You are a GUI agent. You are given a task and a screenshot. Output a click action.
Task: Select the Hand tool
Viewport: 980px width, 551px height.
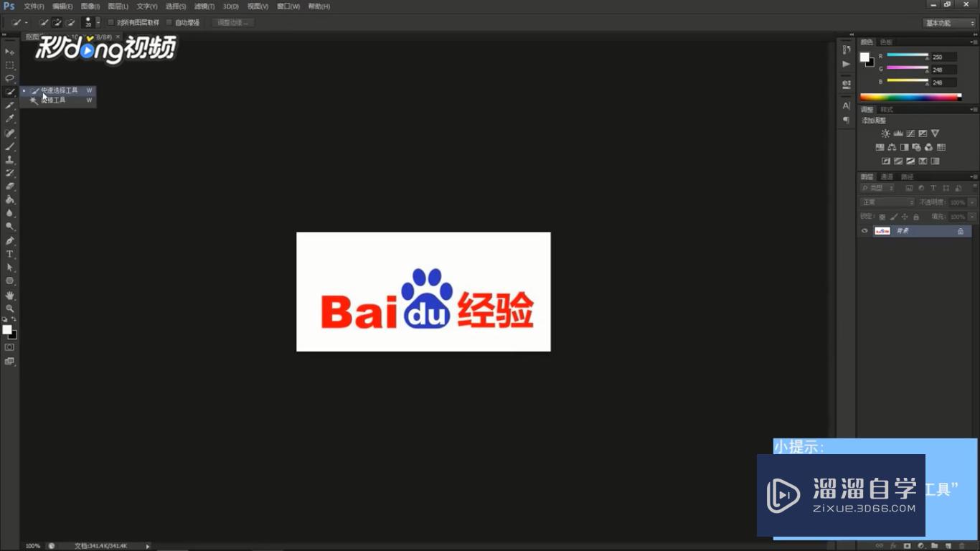[x=9, y=295]
